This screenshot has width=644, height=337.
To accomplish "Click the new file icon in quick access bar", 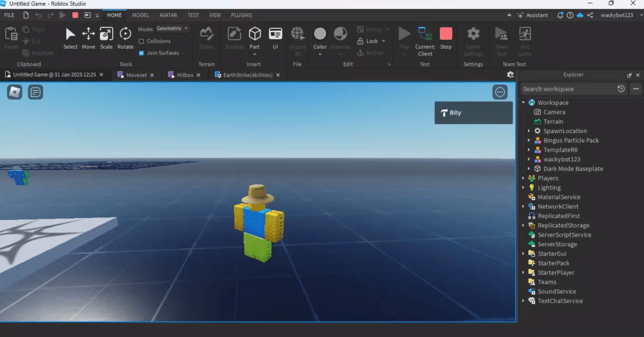I will [26, 15].
